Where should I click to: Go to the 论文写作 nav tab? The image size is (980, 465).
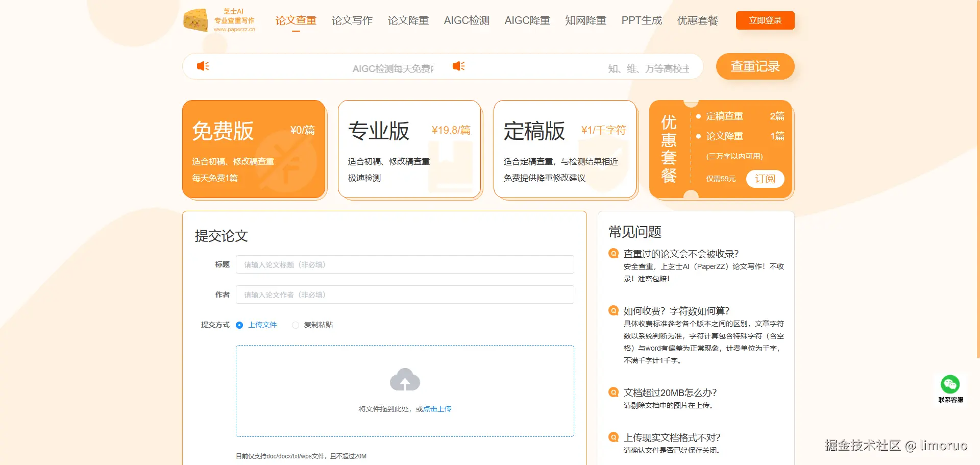(352, 20)
